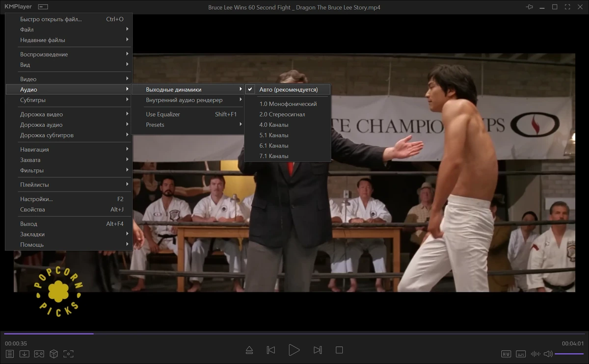Open Дорожка субтитров menu entry

[x=69, y=135]
